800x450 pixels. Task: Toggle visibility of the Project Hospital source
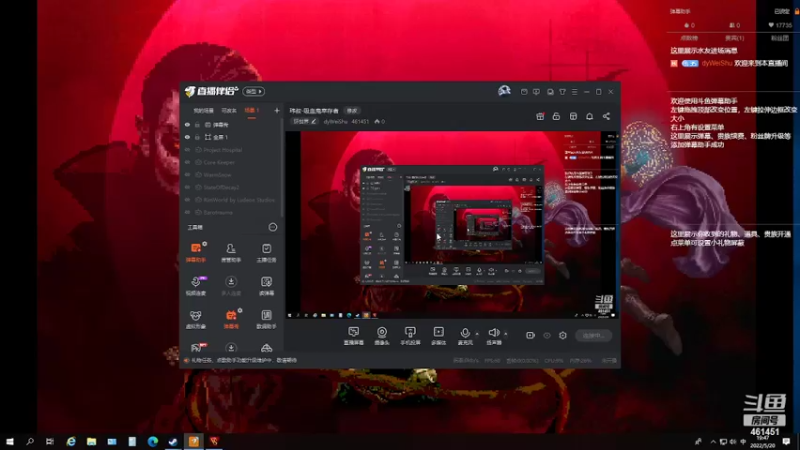[x=187, y=150]
